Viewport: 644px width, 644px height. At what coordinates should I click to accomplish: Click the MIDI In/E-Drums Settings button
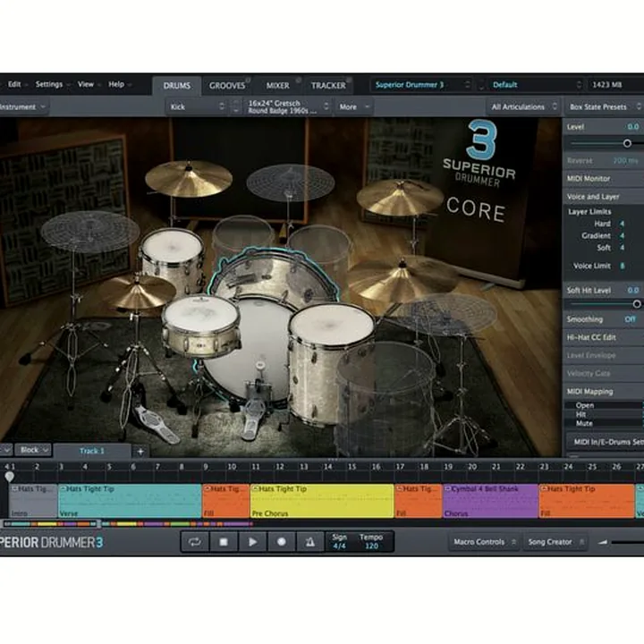click(606, 442)
